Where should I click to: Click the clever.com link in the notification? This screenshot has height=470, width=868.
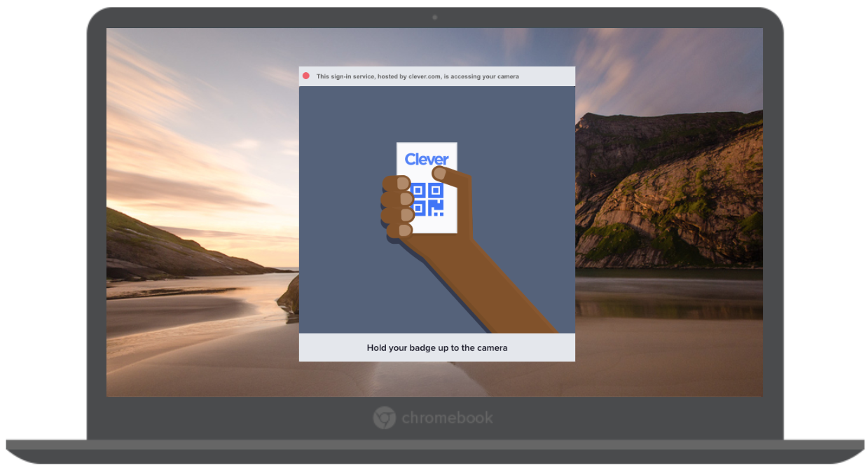tap(423, 76)
